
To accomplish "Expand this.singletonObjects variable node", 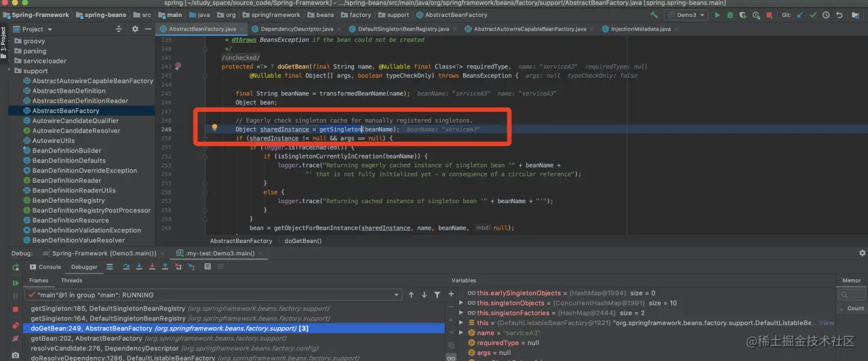I will [x=462, y=303].
